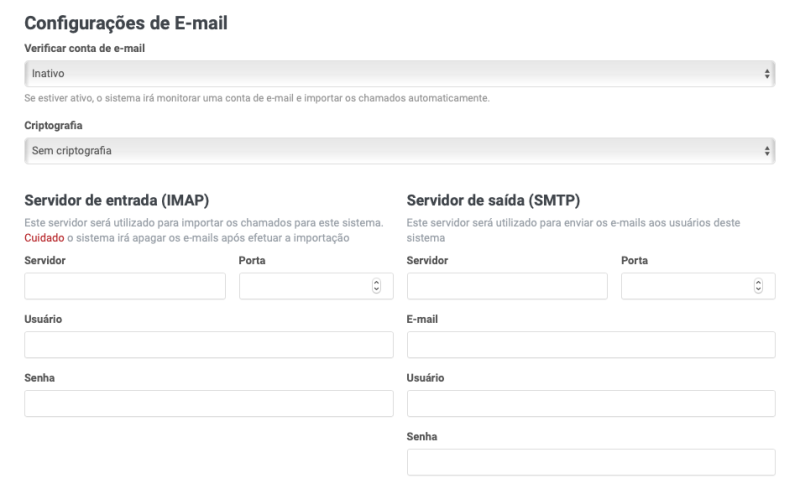
Task: Click the IMAP Senha password field
Action: (209, 403)
